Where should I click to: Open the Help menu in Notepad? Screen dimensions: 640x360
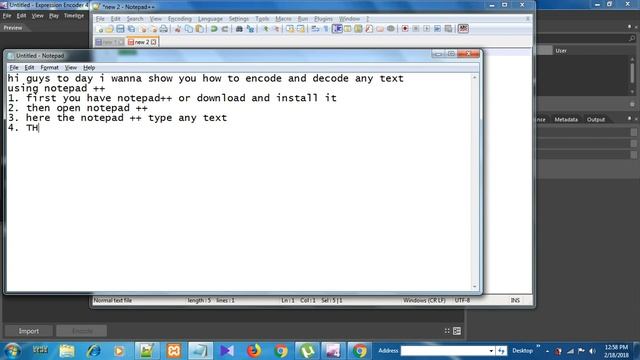[x=89, y=67]
